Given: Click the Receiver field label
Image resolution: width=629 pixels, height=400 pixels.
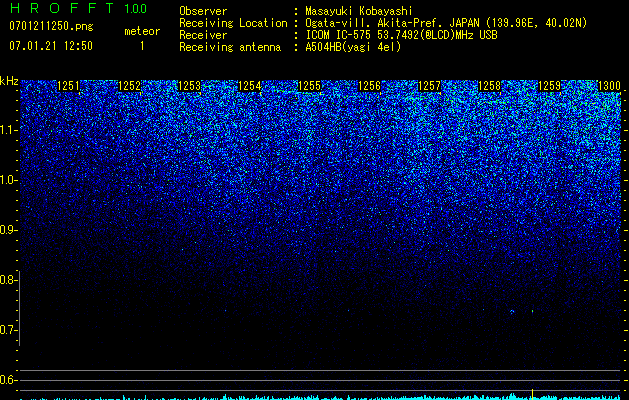Looking at the screenshot, I should 203,35.
